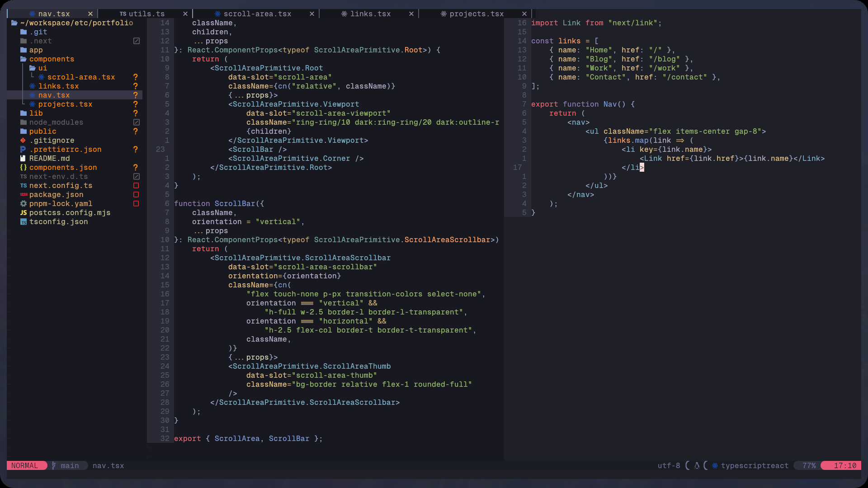Click the red status square for package.json
Image resolution: width=868 pixels, height=488 pixels.
(x=136, y=195)
